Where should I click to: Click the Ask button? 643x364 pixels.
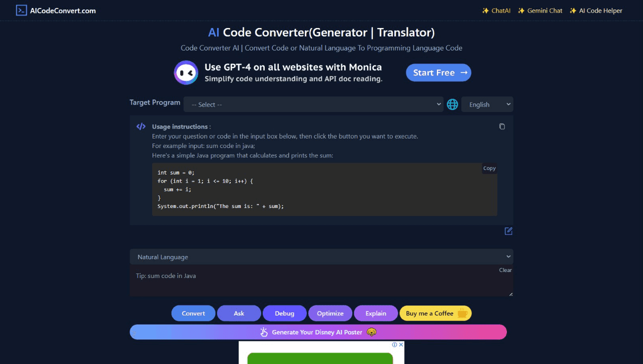[239, 313]
